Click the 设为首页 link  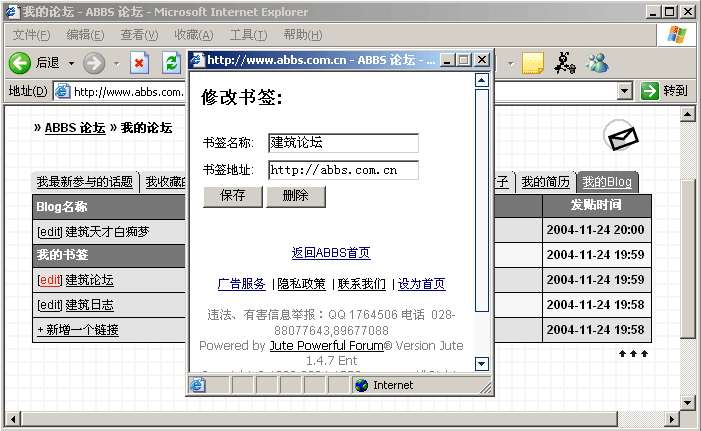click(422, 283)
